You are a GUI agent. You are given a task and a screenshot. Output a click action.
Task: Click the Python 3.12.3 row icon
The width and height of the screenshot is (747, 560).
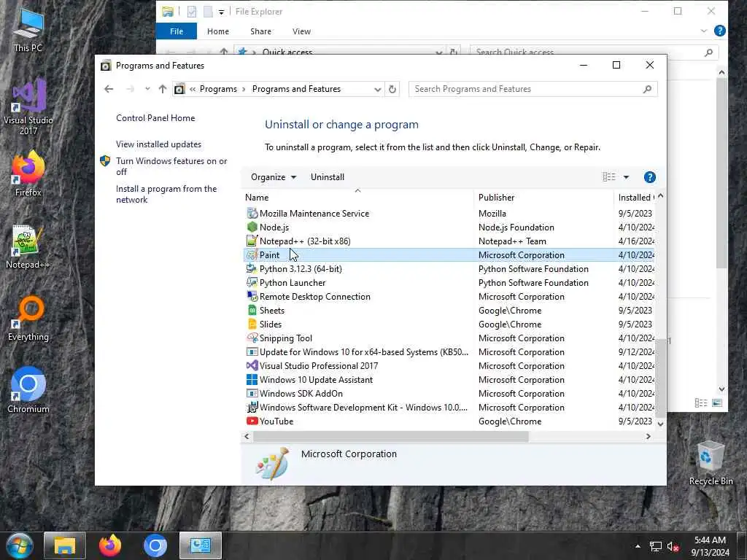252,268
